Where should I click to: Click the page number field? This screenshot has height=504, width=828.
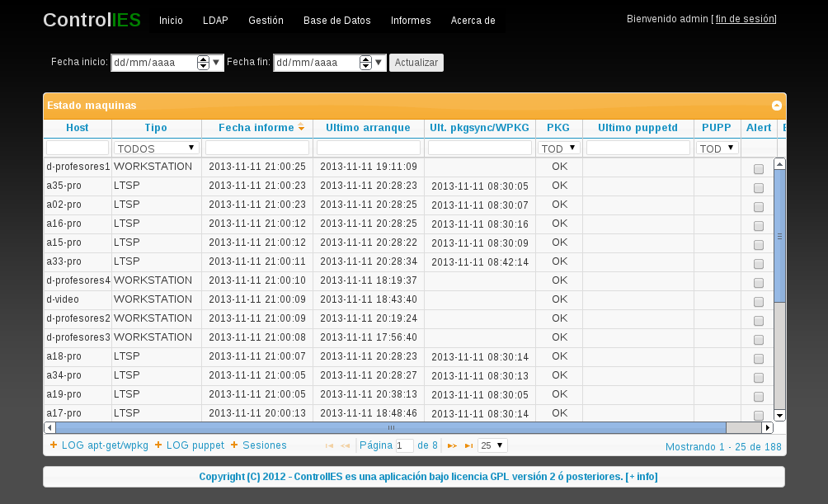click(404, 446)
